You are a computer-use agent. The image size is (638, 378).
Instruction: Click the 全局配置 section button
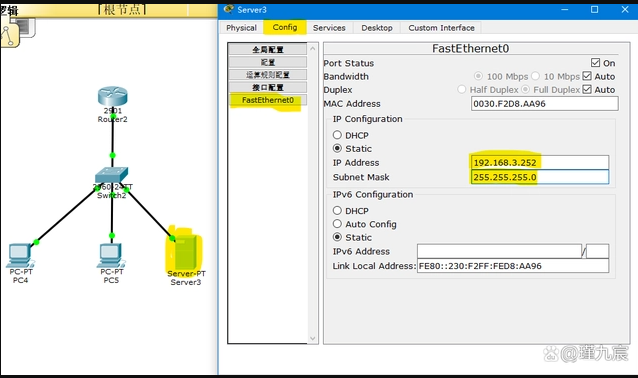(267, 50)
